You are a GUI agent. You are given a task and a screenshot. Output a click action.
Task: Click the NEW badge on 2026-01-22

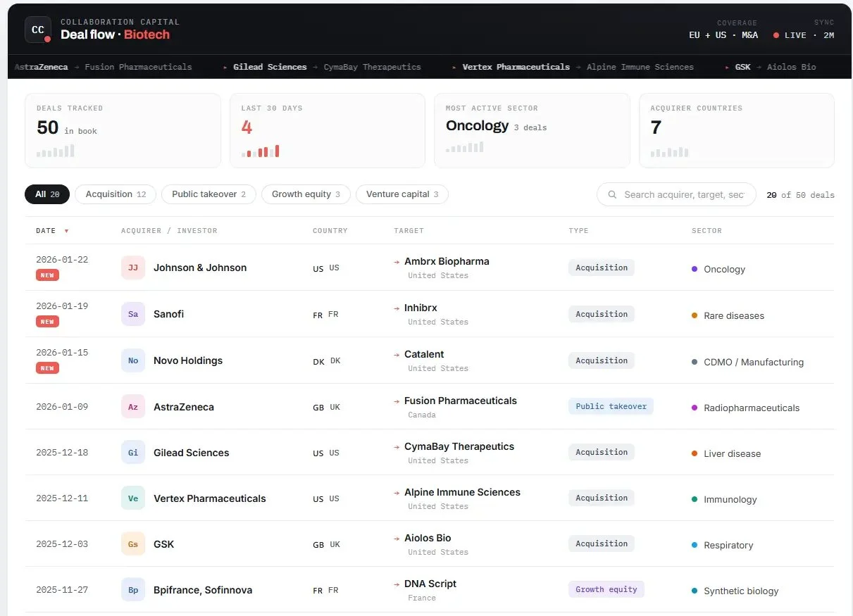pos(47,275)
